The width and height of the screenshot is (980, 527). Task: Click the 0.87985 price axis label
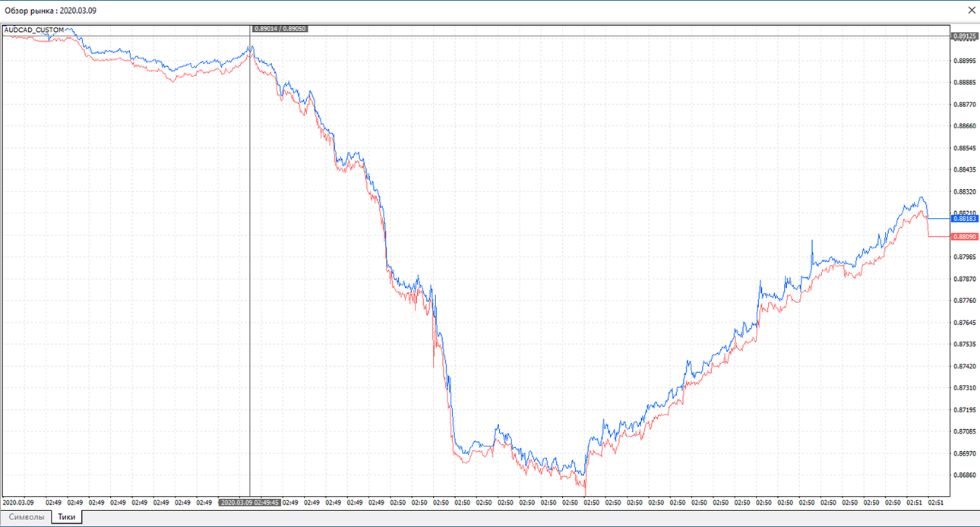(964, 257)
